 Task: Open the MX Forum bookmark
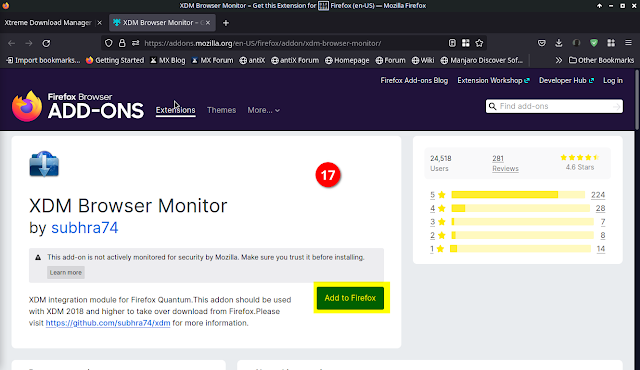(x=212, y=60)
